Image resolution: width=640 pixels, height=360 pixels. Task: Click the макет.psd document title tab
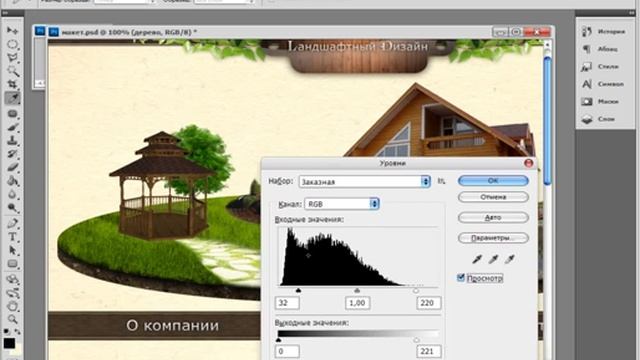[129, 32]
